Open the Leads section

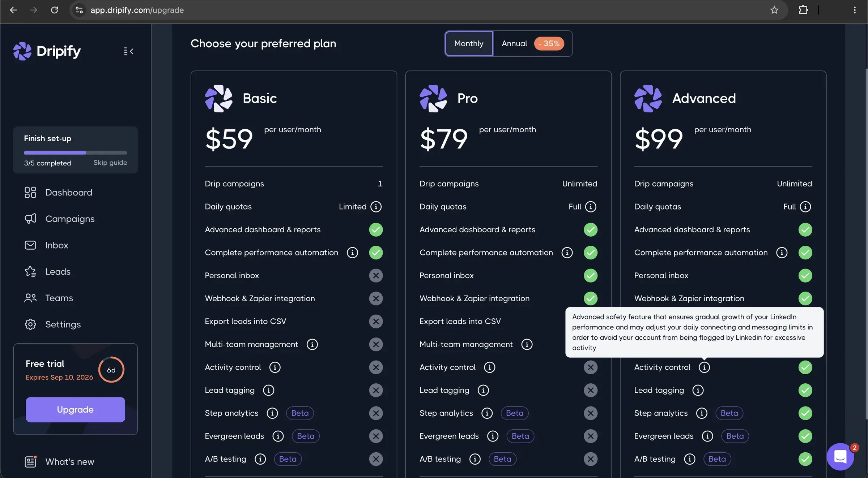47,272
